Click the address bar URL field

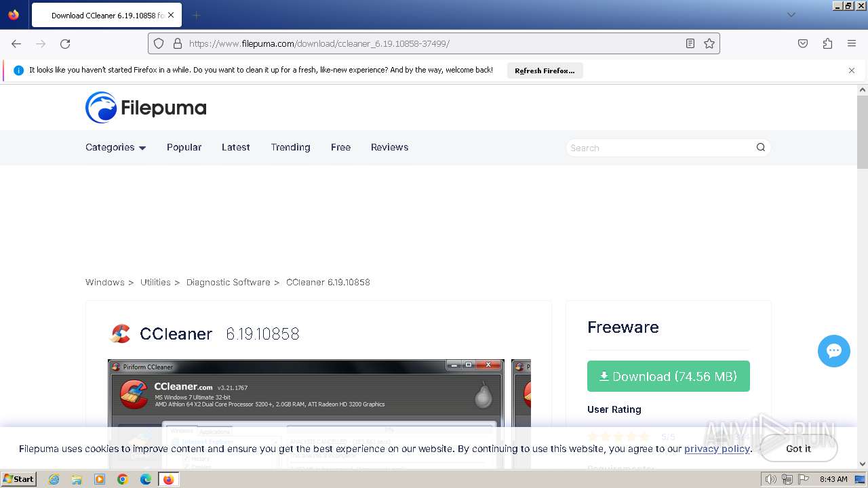tap(434, 43)
